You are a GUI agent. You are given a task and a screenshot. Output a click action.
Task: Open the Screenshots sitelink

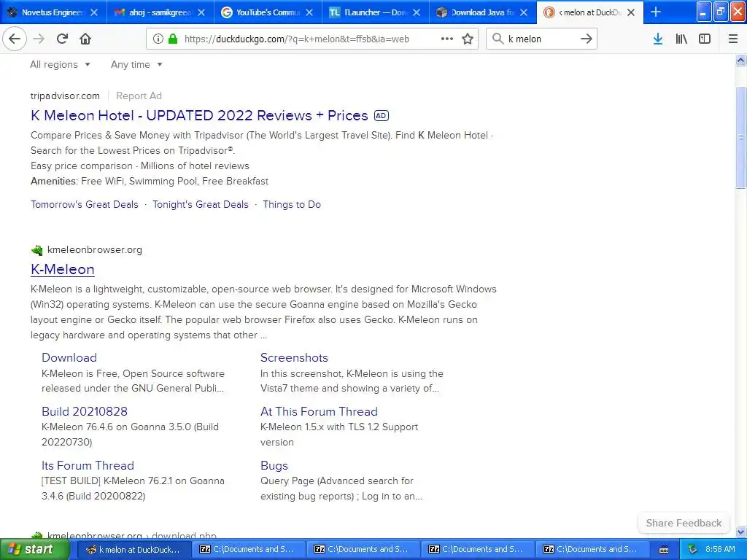pos(294,357)
